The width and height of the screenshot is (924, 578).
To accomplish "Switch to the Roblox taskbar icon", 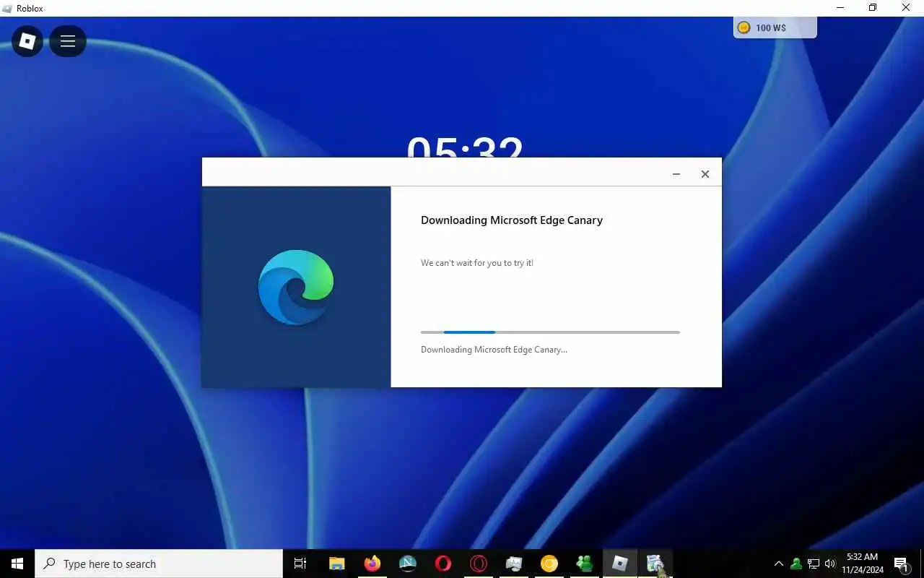I will (x=620, y=564).
